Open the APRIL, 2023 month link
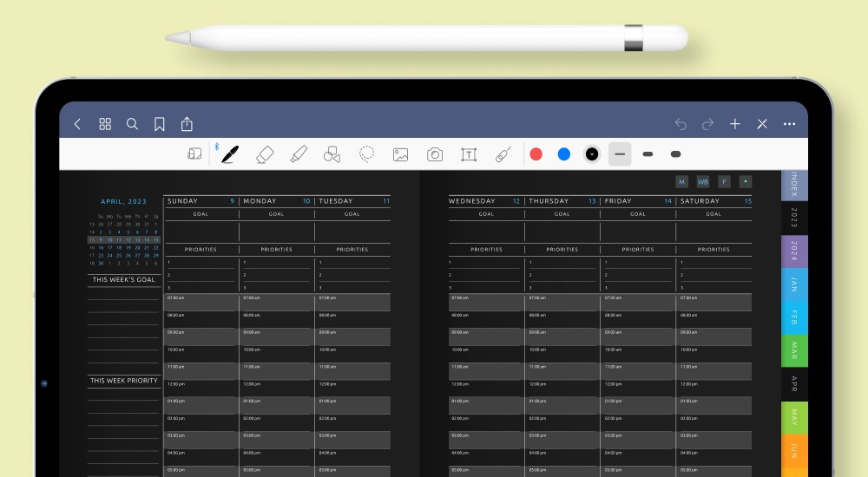868x477 pixels. pyautogui.click(x=123, y=201)
